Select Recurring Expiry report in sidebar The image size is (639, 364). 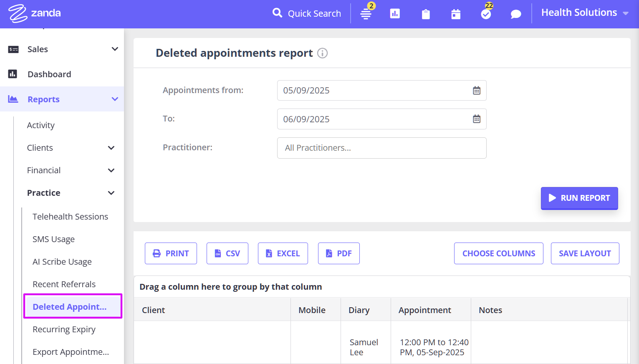tap(64, 329)
